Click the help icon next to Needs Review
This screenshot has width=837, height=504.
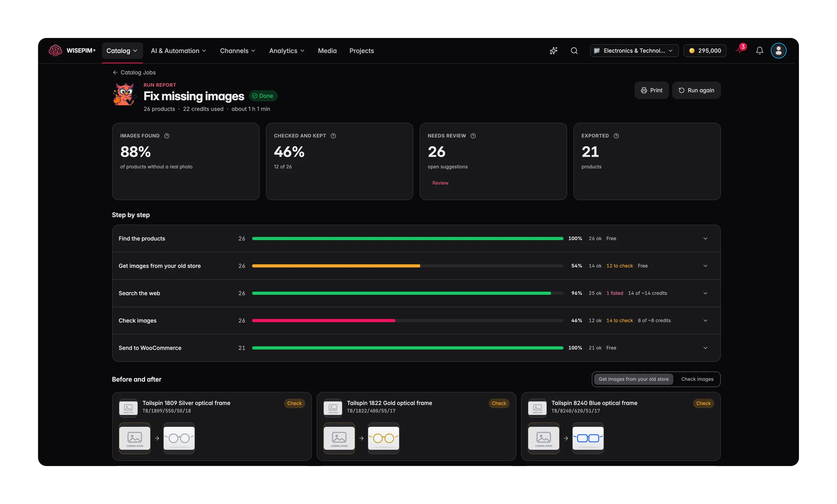(473, 136)
